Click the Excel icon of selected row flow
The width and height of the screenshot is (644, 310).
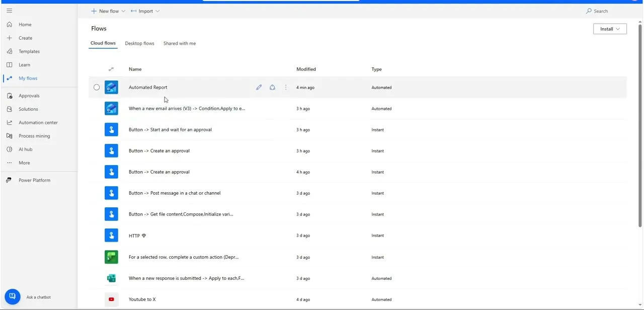coord(111,257)
